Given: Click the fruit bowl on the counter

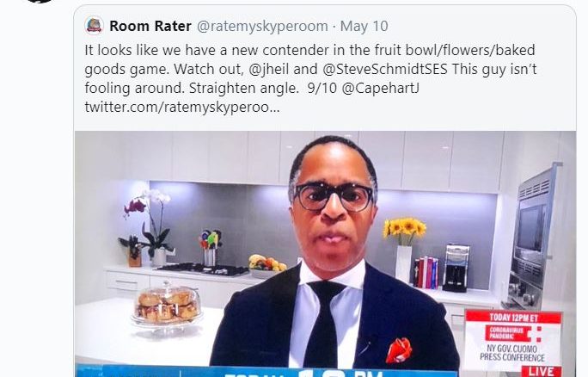Looking at the screenshot, I should (266, 266).
